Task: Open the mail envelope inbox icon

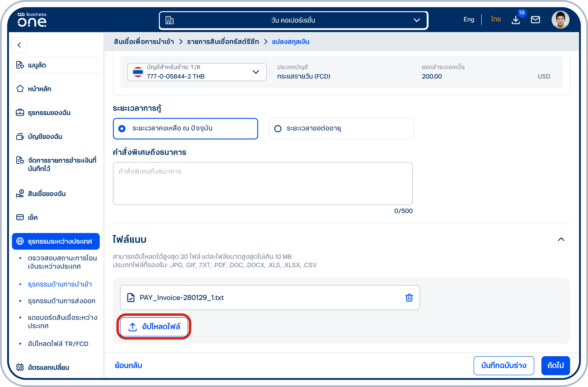Action: point(535,20)
